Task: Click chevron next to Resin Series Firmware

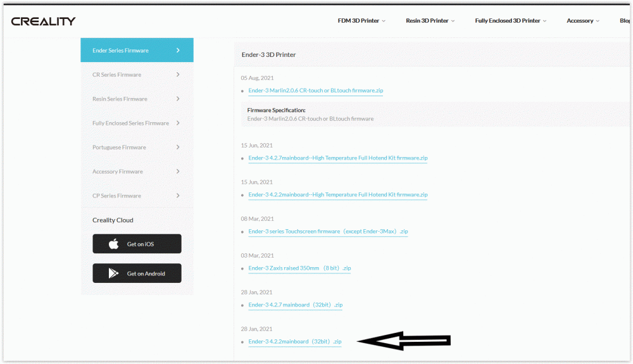Action: tap(178, 99)
